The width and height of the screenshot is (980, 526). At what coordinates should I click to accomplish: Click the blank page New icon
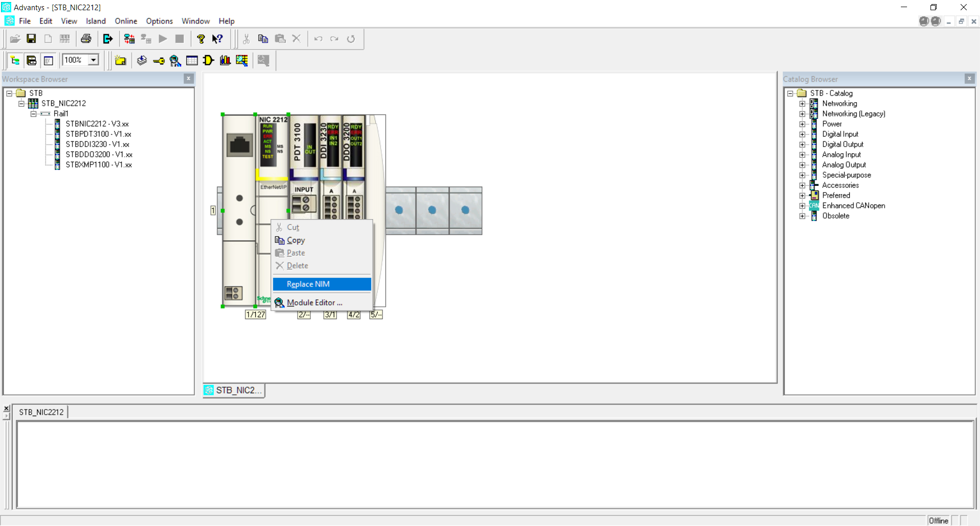48,39
